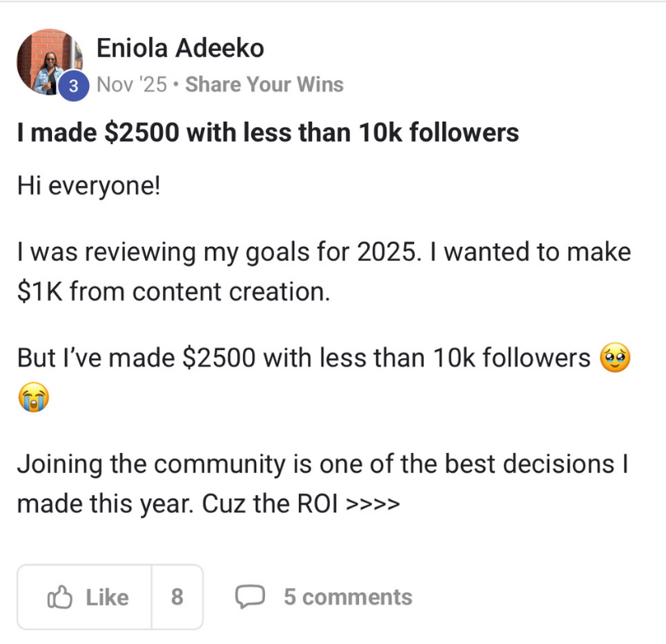Click the "$1K from content creation" line
666x644 pixels.
173,292
